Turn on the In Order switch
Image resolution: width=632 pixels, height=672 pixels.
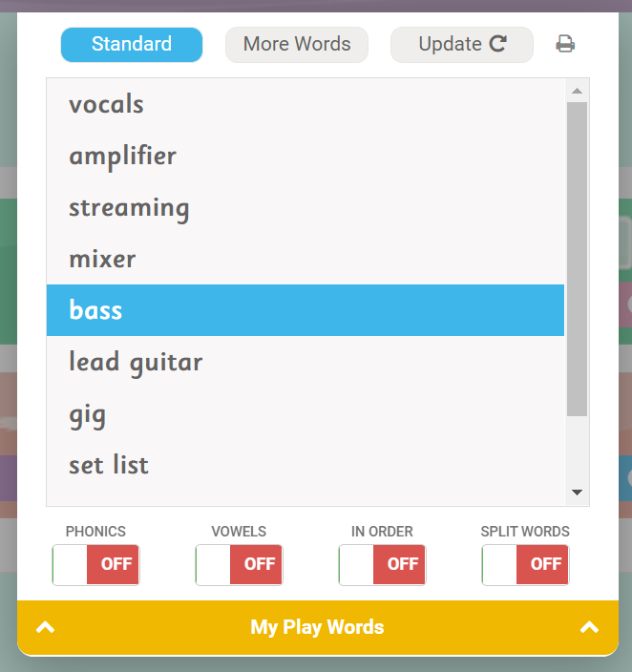[382, 564]
